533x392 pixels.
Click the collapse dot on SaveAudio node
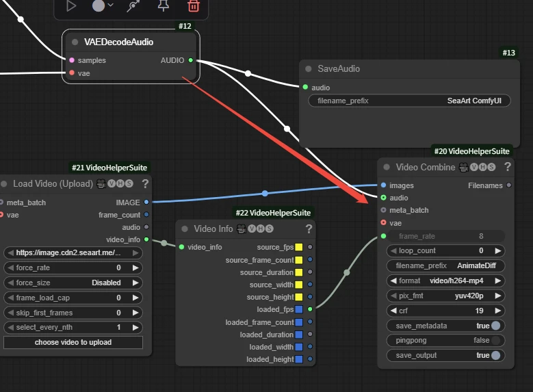point(309,69)
